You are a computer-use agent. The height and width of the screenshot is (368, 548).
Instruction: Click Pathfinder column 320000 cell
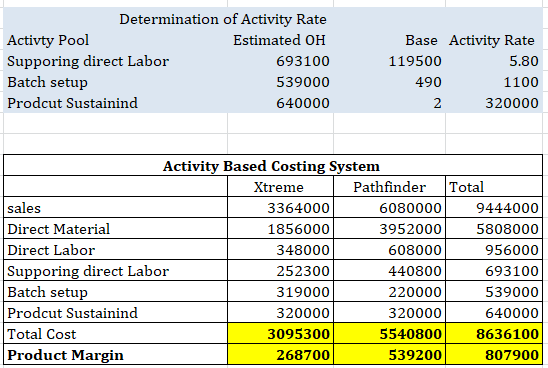[415, 313]
